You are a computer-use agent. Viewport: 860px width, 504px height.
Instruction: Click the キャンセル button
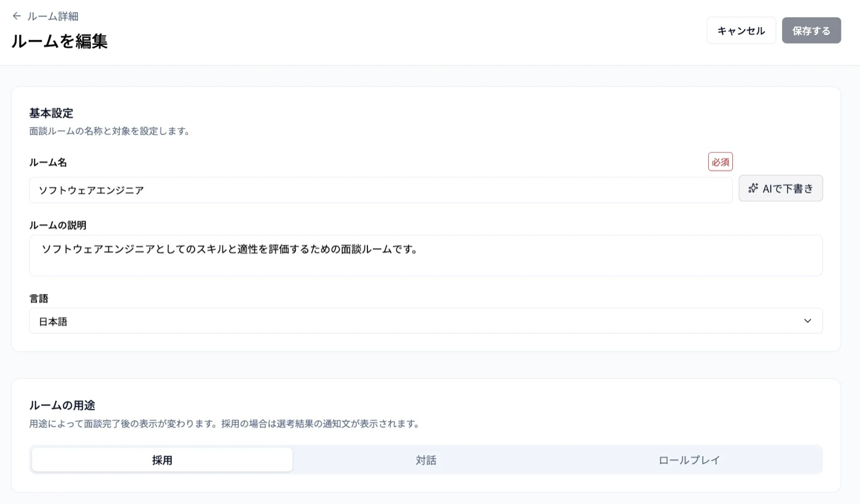tap(741, 31)
